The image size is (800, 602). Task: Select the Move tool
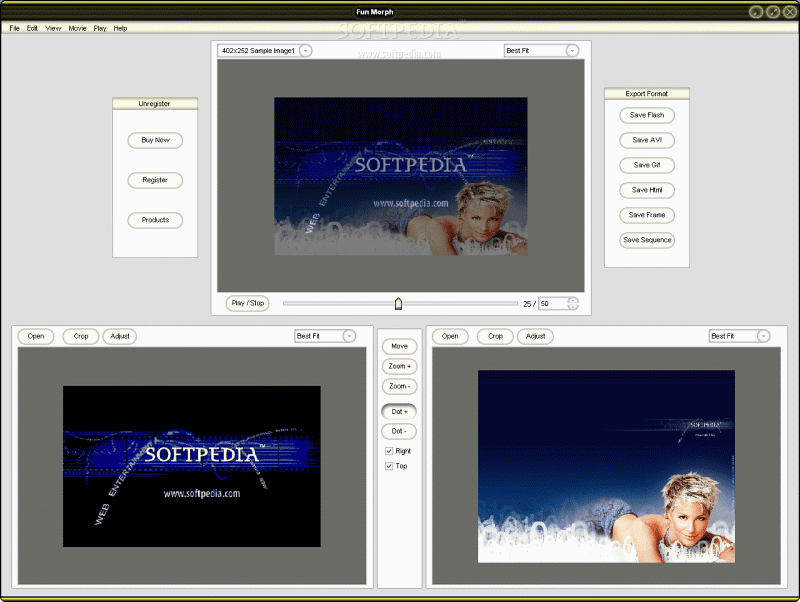(399, 347)
